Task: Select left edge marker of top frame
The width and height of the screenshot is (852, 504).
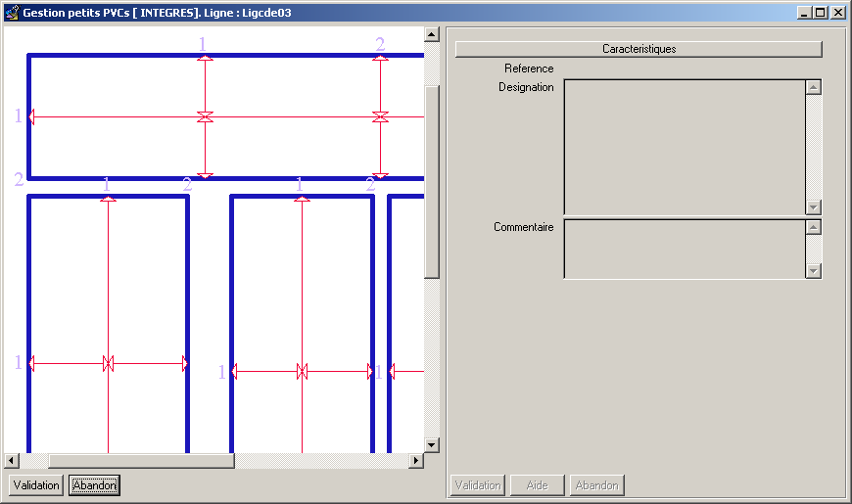Action: coord(31,117)
